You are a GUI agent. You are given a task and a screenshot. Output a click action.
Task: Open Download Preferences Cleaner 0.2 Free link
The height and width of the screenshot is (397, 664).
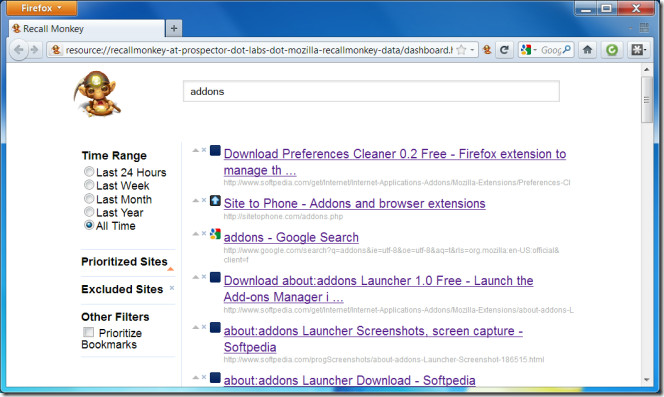(395, 162)
